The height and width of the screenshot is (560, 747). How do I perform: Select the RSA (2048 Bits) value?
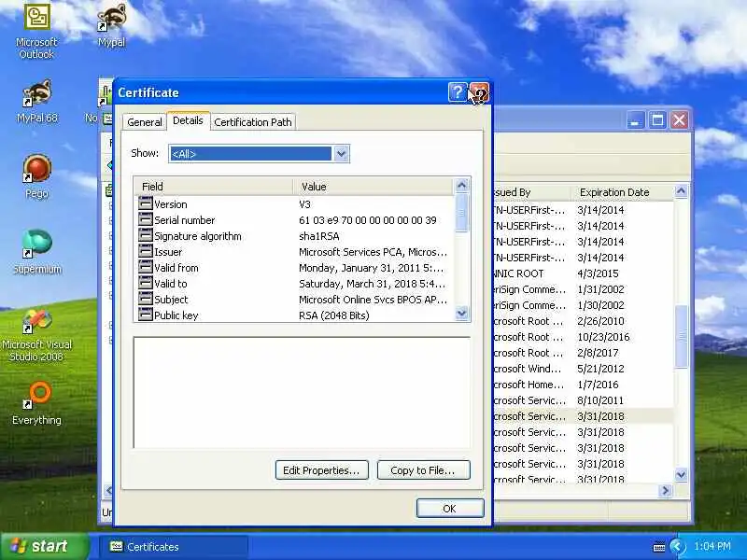[334, 315]
